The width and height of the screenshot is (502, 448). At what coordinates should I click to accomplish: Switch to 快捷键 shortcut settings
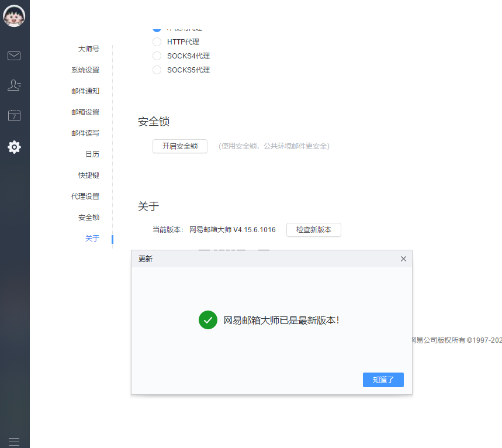[89, 175]
